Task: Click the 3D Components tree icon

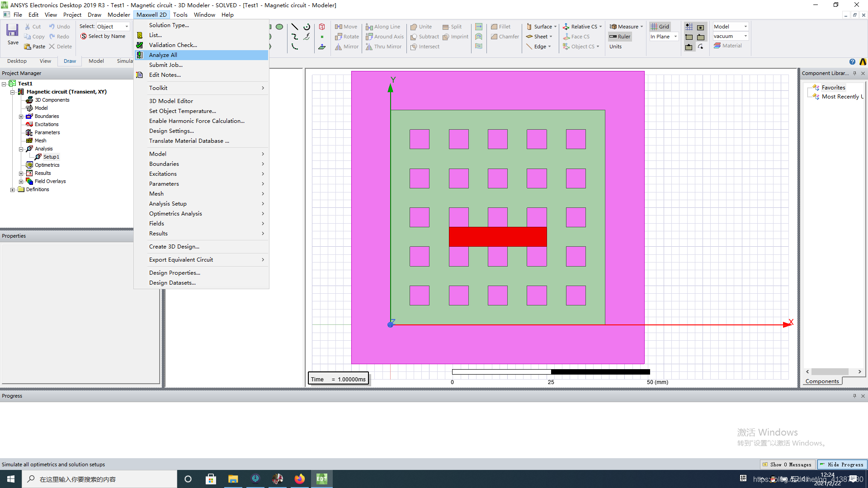Action: point(29,100)
